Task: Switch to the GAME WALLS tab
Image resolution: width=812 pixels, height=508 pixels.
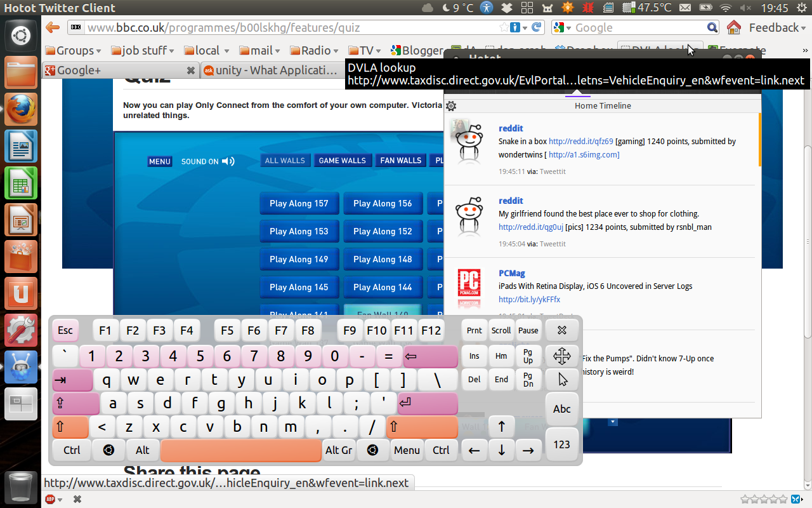Action: tap(343, 160)
